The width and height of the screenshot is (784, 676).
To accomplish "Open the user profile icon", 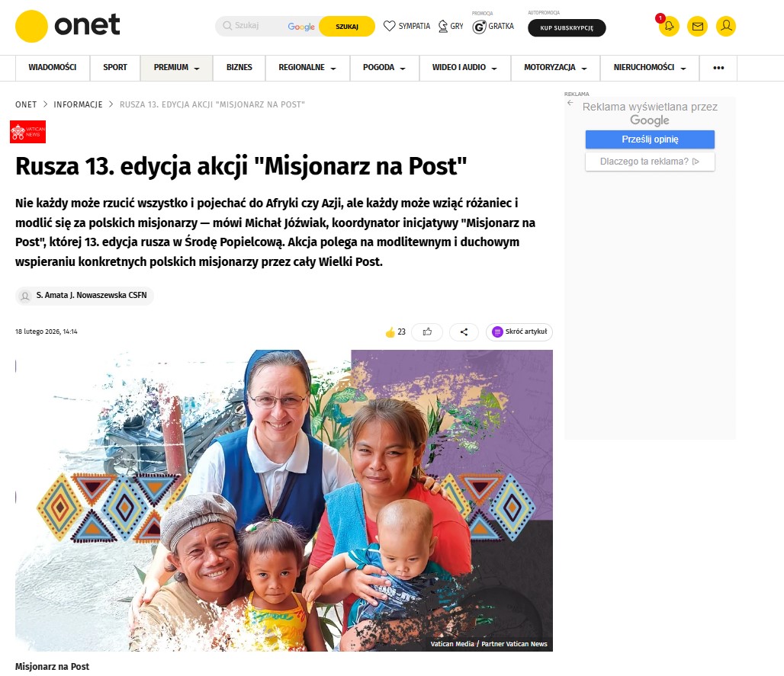I will pyautogui.click(x=726, y=26).
